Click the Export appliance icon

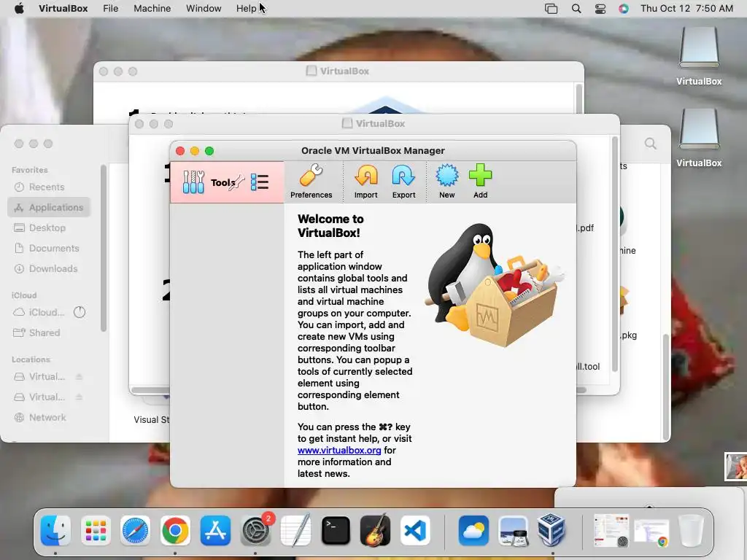tap(403, 182)
